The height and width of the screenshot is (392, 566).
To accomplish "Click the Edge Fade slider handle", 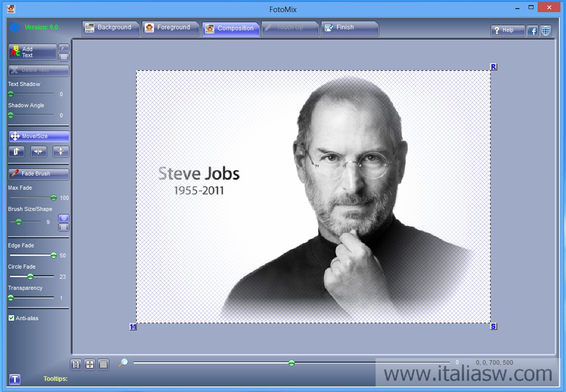I will tap(54, 255).
